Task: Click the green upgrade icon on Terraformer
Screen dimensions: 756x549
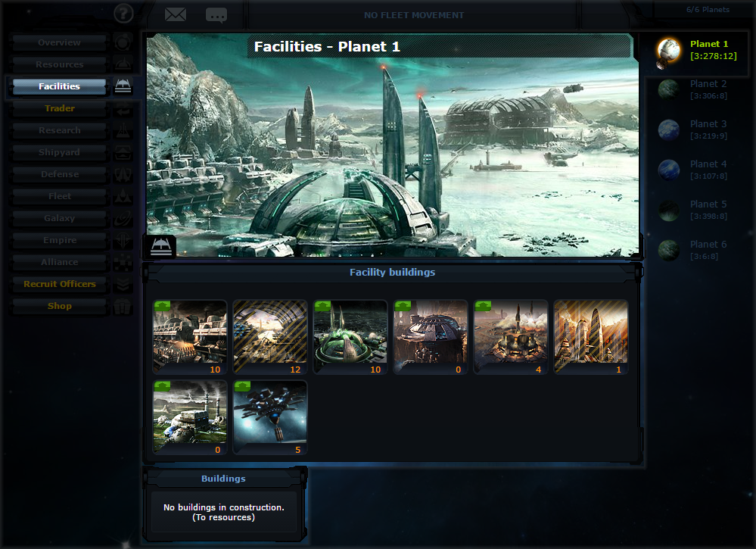Action: 163,385
